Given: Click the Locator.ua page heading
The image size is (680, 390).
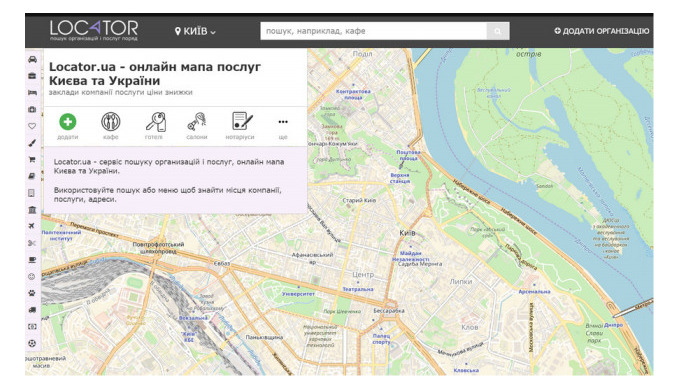Looking at the screenshot, I should pos(155,74).
